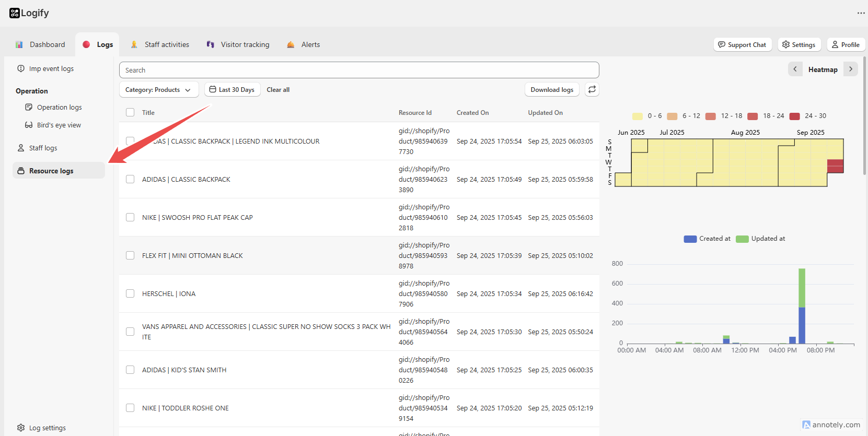The width and height of the screenshot is (868, 436).
Task: Click the Imp event logs alert icon
Action: click(21, 68)
